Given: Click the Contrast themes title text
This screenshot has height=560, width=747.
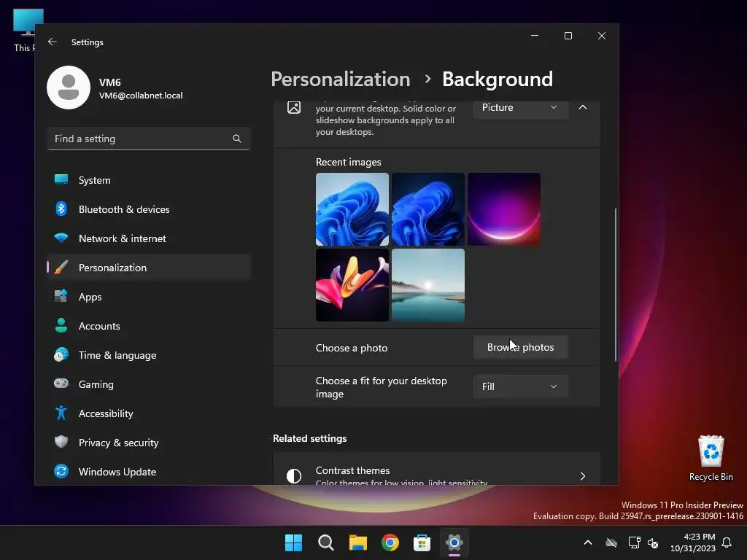Looking at the screenshot, I should [352, 470].
